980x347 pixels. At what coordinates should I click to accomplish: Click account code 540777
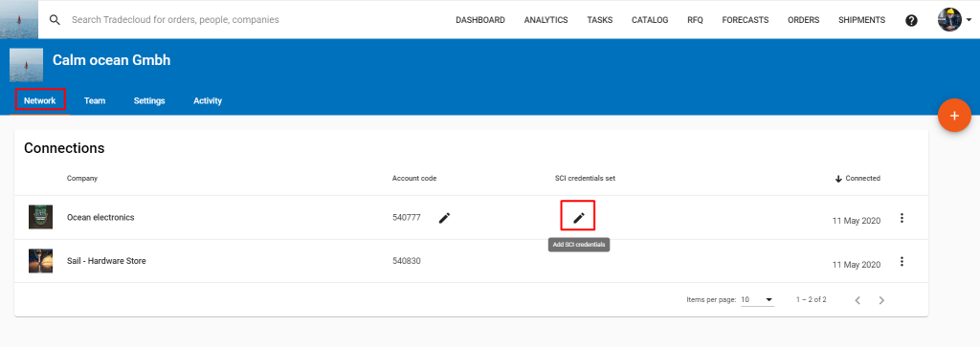406,218
